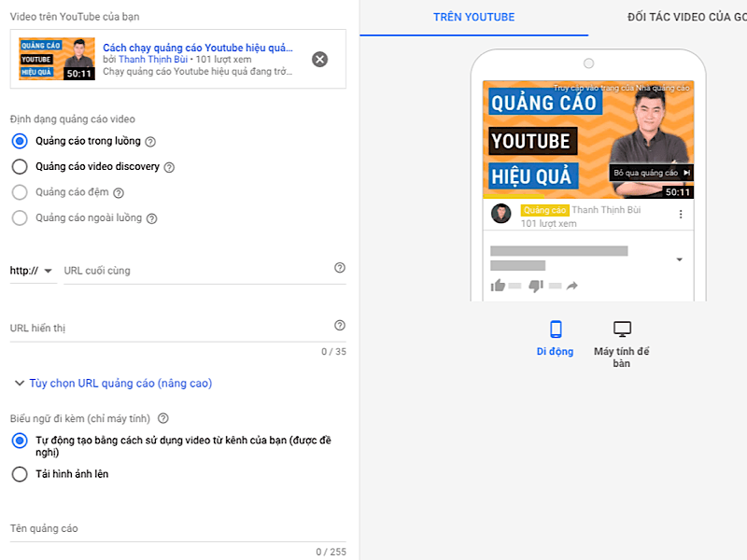Image resolution: width=747 pixels, height=560 pixels.
Task: Click 101 lượt xem text in preview
Action: tap(548, 223)
